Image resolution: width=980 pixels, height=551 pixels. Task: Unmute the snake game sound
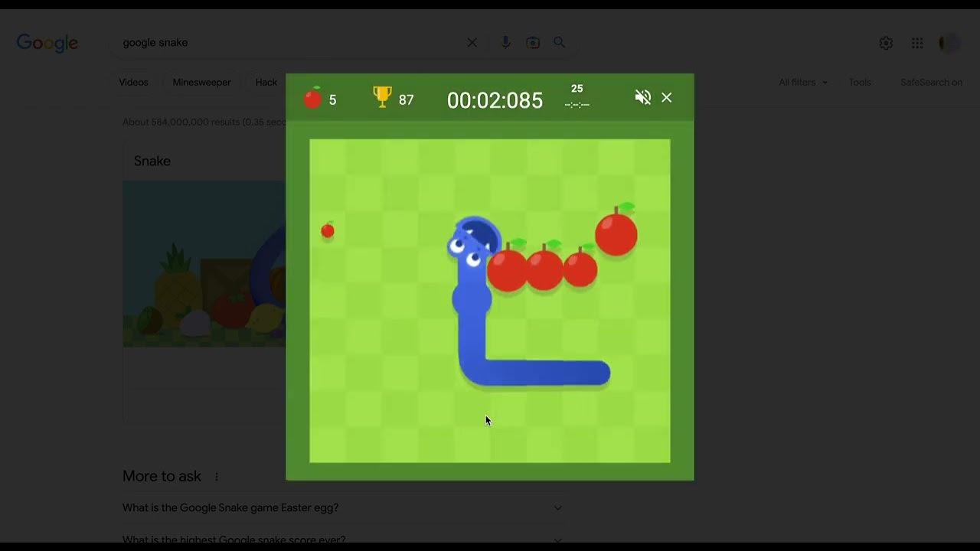tap(643, 97)
